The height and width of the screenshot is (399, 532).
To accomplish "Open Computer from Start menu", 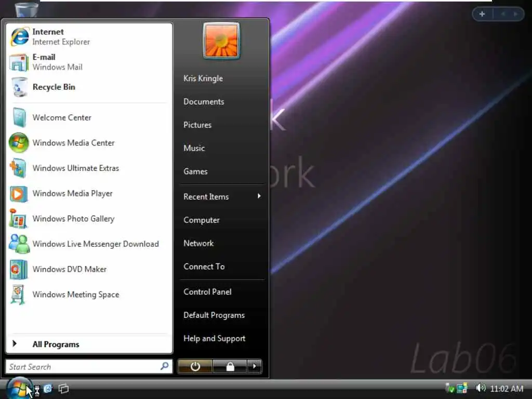I will [202, 220].
